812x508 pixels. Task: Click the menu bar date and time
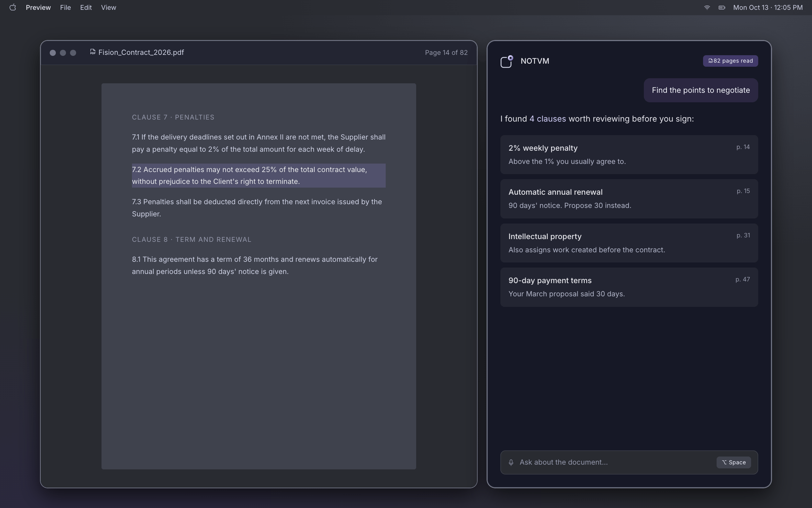tap(768, 7)
